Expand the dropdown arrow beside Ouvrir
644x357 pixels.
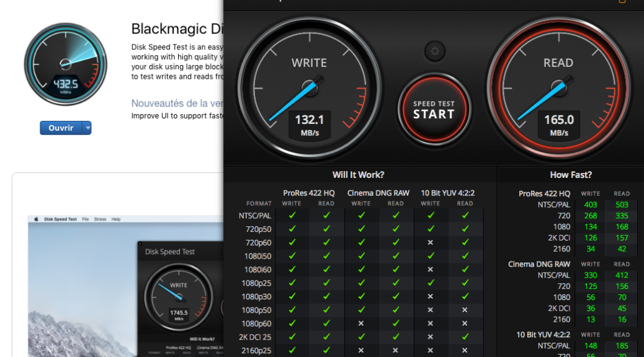(87, 128)
